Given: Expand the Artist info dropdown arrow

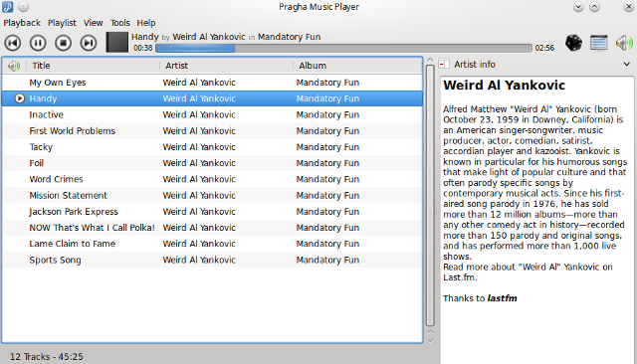Looking at the screenshot, I should click(x=627, y=64).
